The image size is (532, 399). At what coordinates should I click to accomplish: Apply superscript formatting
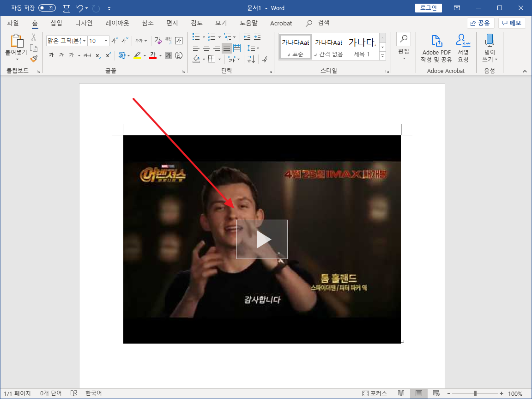108,55
